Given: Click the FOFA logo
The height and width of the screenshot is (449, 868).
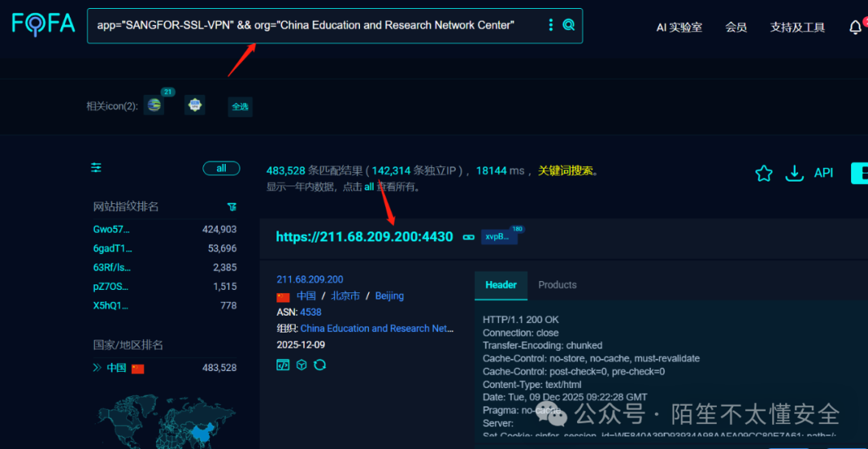Looking at the screenshot, I should (43, 24).
